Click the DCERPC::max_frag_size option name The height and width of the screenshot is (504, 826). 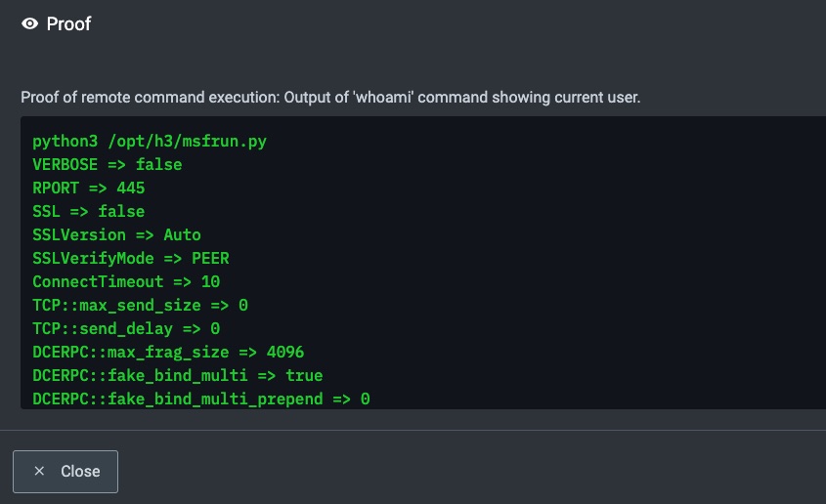pos(131,352)
